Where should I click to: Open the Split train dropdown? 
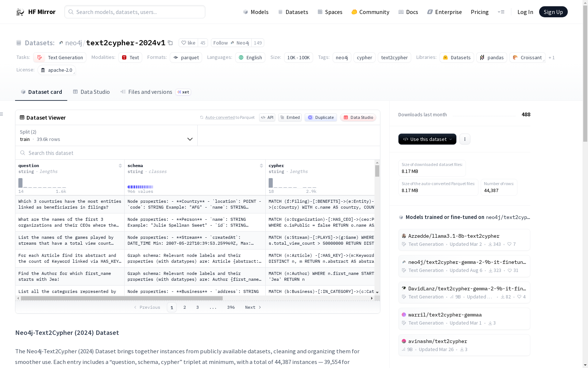pos(106,135)
